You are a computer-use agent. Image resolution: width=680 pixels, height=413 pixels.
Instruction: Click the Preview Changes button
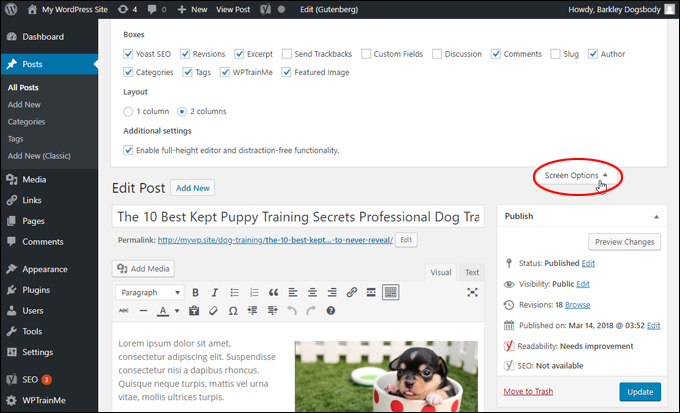[x=624, y=242]
